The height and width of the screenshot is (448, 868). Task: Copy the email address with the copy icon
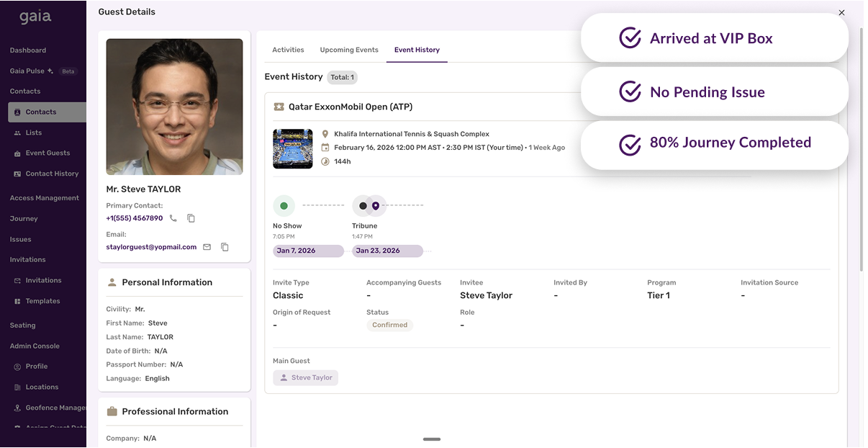coord(225,247)
